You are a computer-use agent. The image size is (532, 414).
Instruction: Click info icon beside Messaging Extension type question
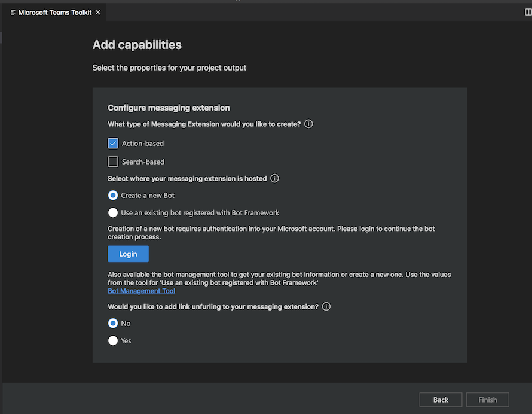click(308, 124)
